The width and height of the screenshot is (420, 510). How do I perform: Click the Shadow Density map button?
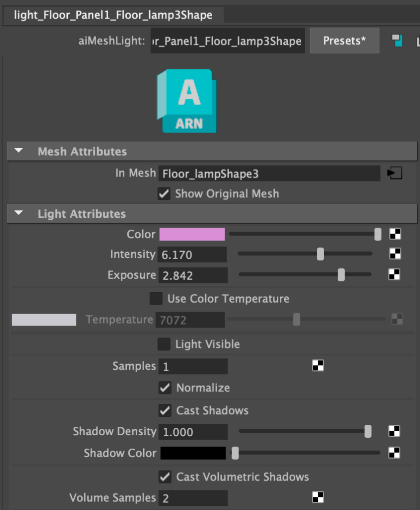click(x=395, y=431)
